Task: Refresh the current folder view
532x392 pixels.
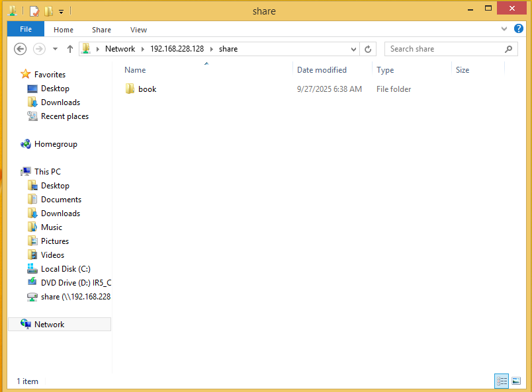Action: click(369, 48)
